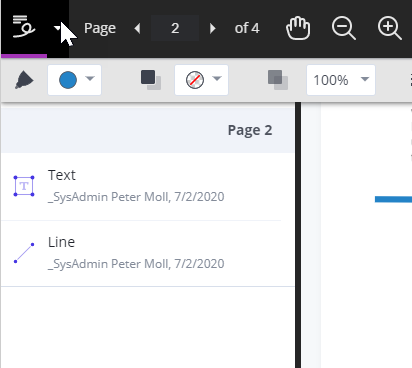The image size is (412, 368).
Task: Select the pen drawing tool icon
Action: (24, 80)
